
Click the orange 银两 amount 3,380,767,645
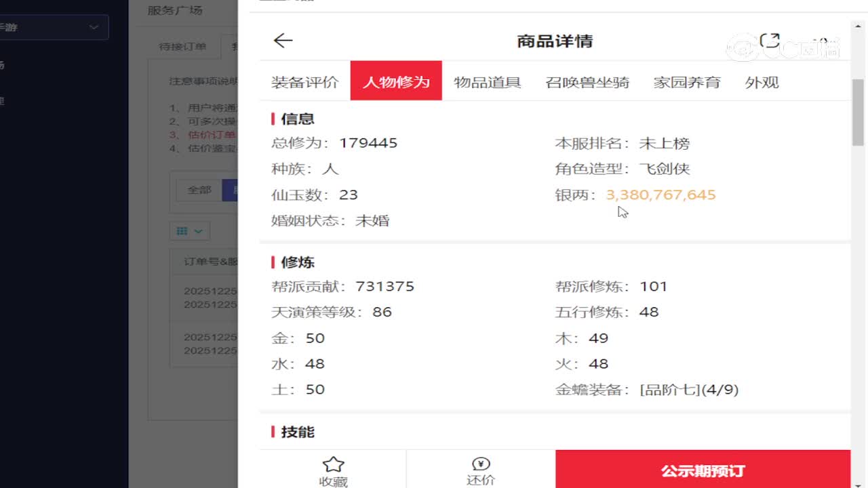point(660,195)
